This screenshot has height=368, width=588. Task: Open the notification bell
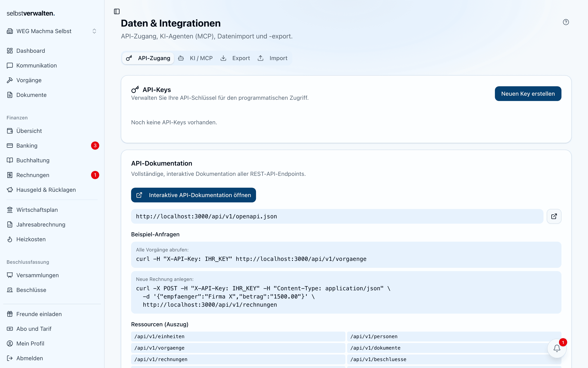pyautogui.click(x=557, y=348)
